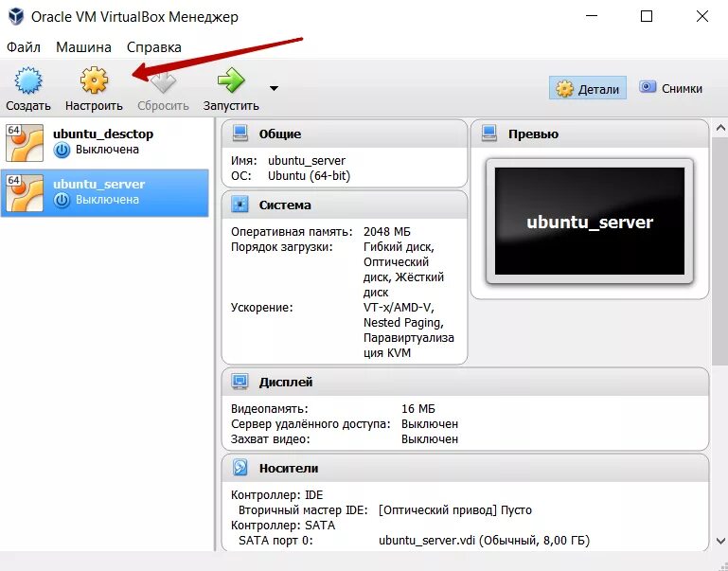Click the power state icon of ubuntu_desctop
This screenshot has width=728, height=571.
tap(62, 150)
